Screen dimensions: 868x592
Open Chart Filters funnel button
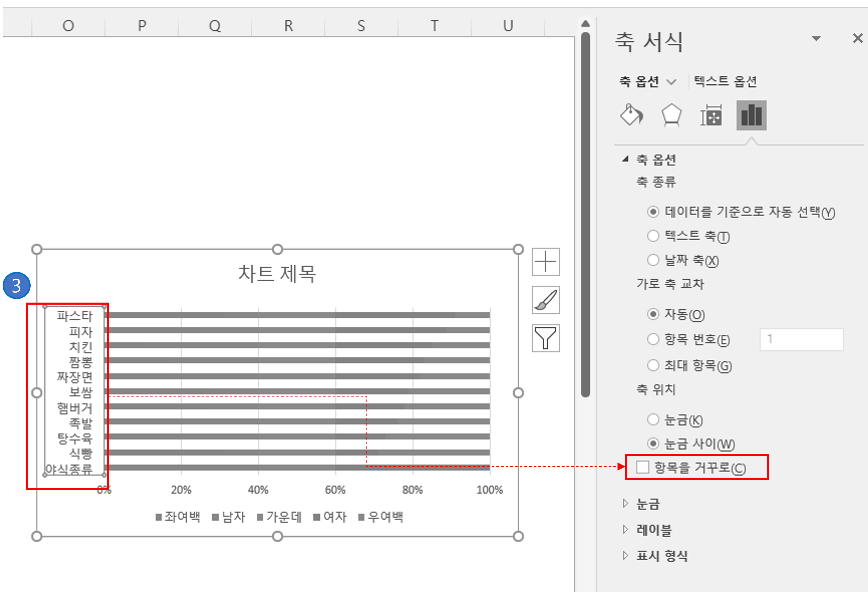click(x=545, y=338)
